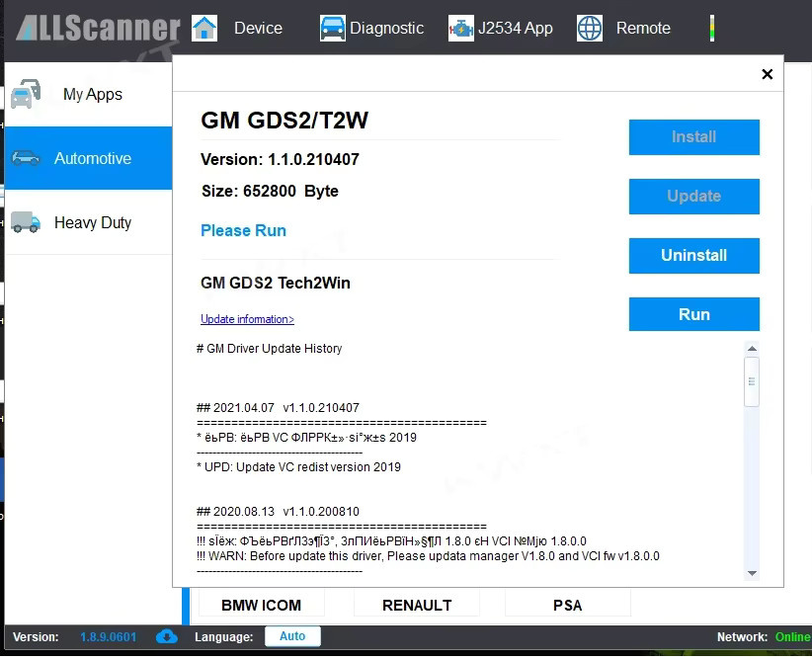The height and width of the screenshot is (660, 812).
Task: Click the UPD: Update VC redist version line
Action: [x=298, y=466]
